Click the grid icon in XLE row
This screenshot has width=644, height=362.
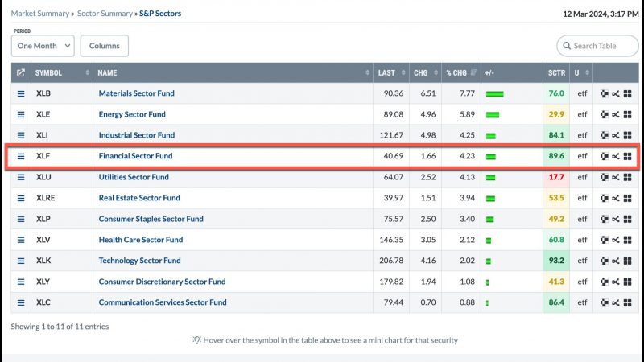click(x=628, y=114)
